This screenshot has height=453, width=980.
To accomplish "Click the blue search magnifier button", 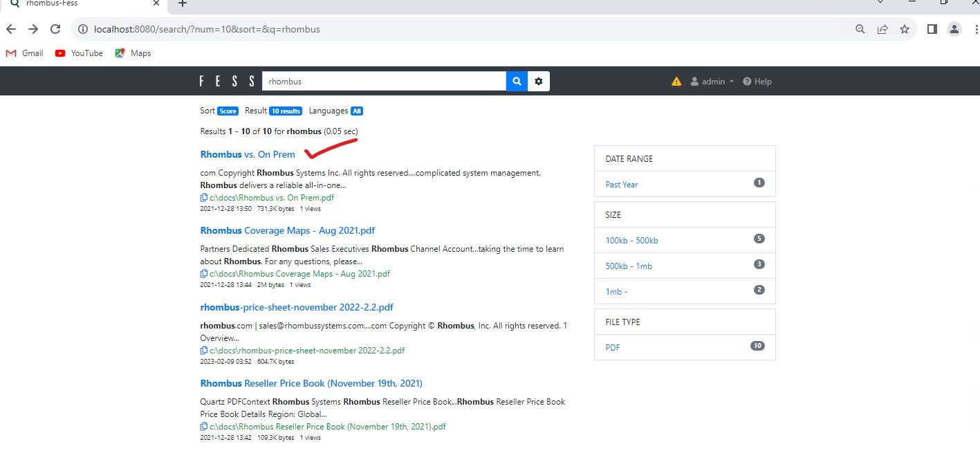I will [x=517, y=82].
